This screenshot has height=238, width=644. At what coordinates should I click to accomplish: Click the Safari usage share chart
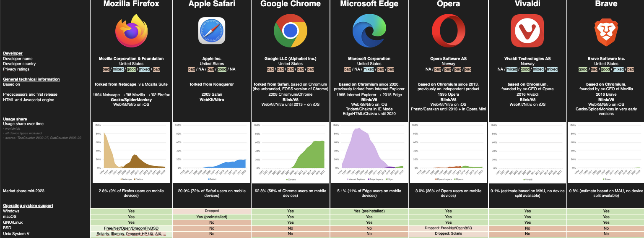[x=212, y=152]
